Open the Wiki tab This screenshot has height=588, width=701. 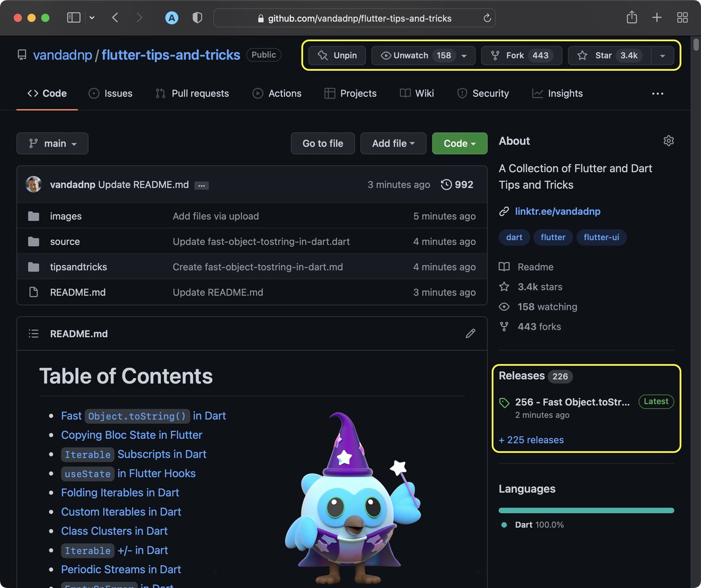[417, 94]
